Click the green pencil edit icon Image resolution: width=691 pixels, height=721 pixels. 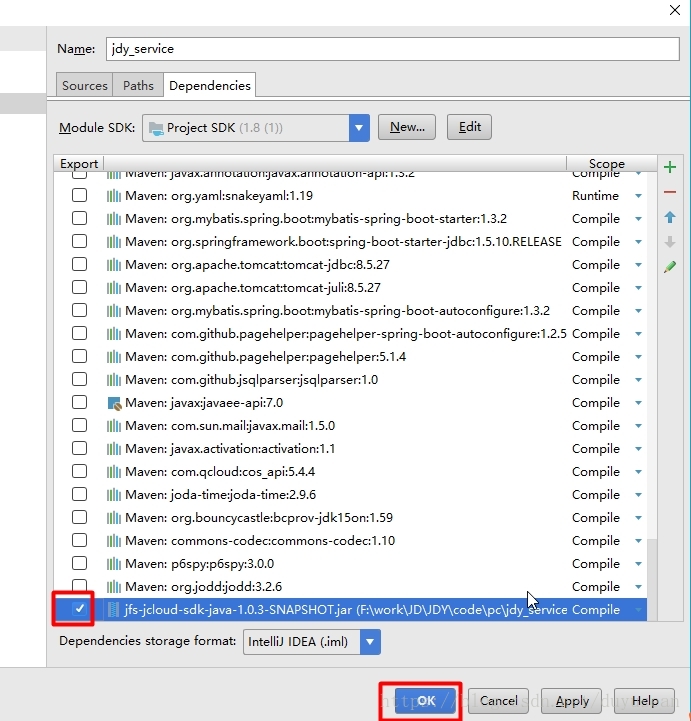click(670, 267)
